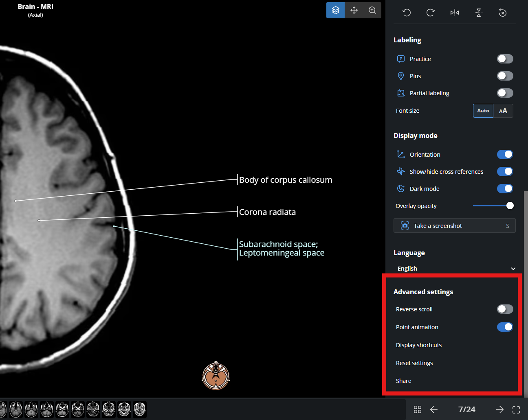Rotate image counterclockwise

pyautogui.click(x=406, y=13)
